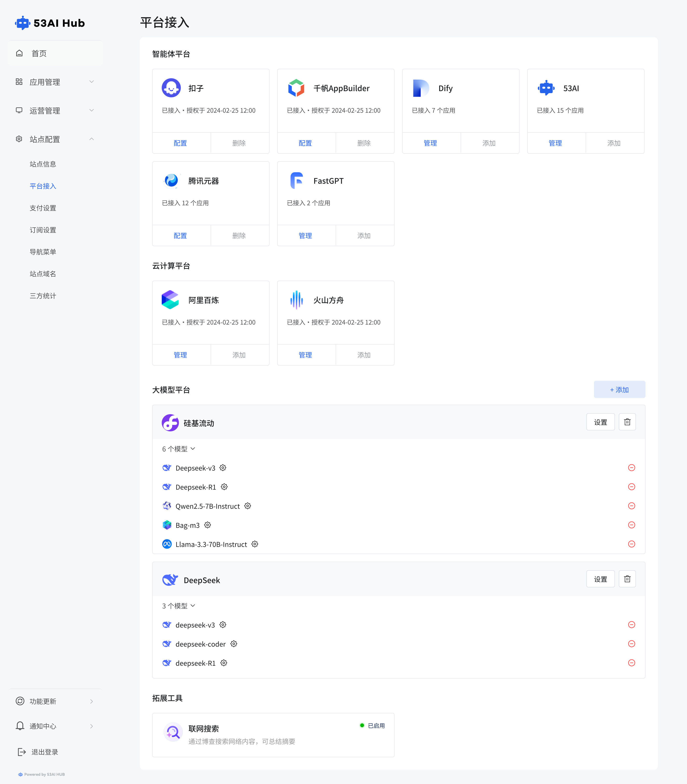The width and height of the screenshot is (687, 784).
Task: Remove Bag-m3 model
Action: click(x=632, y=525)
